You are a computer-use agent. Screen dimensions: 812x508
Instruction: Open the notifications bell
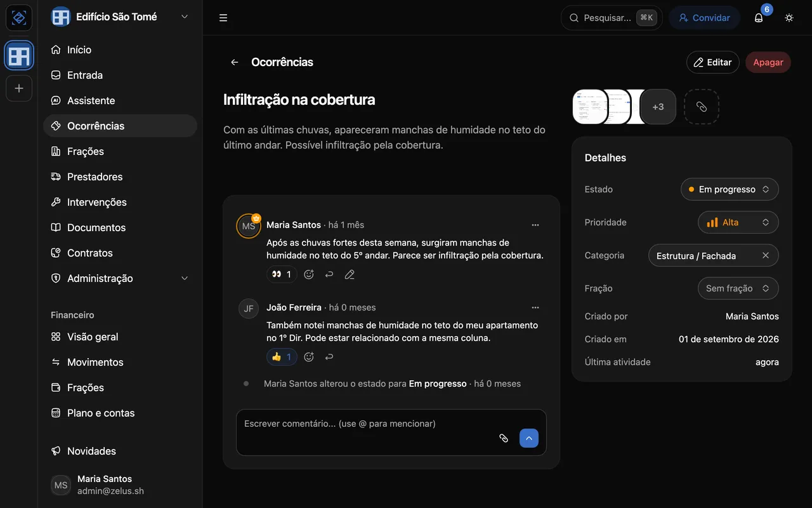point(759,18)
